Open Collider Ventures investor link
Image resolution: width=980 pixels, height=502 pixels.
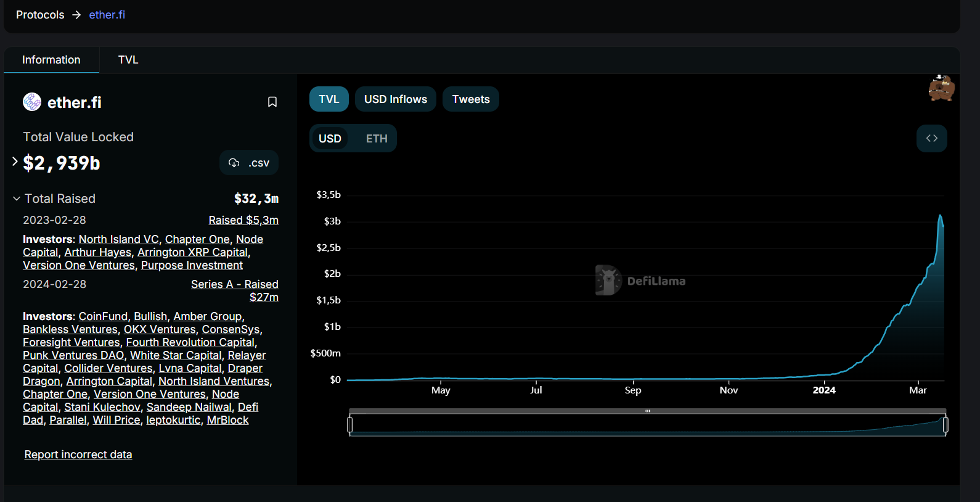pyautogui.click(x=108, y=368)
